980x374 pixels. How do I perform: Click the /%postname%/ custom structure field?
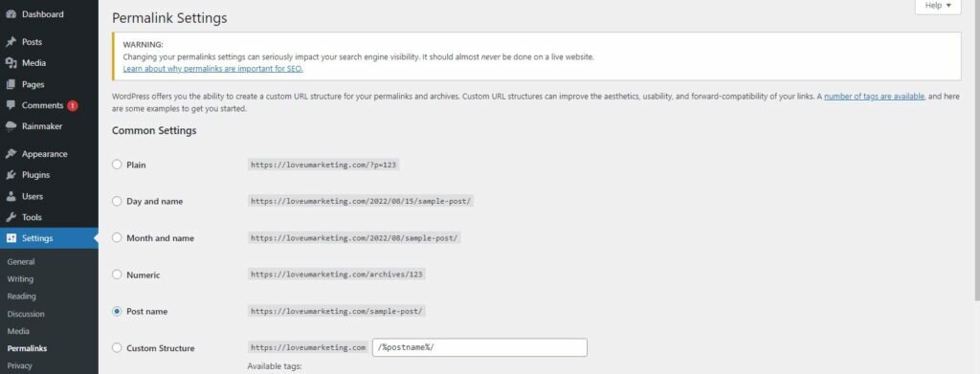[x=479, y=348]
